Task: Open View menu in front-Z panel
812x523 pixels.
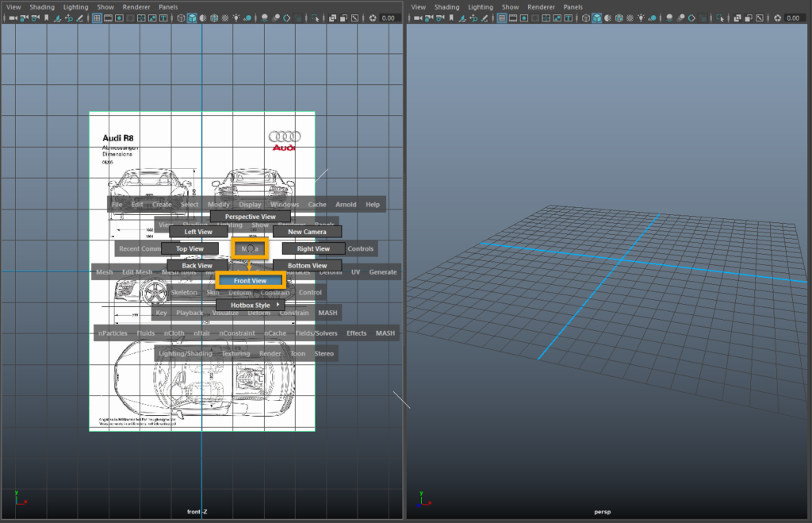Action: point(13,6)
